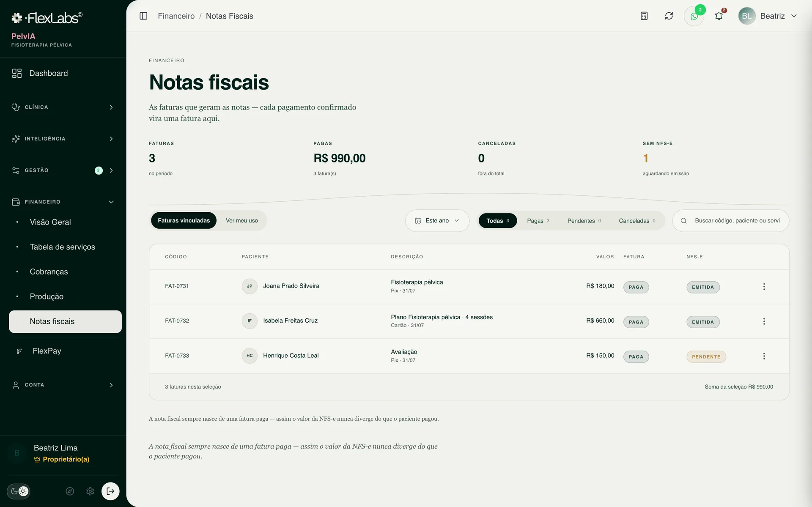Click patient Isabela Freitas Cruz
The image size is (812, 507).
(290, 321)
